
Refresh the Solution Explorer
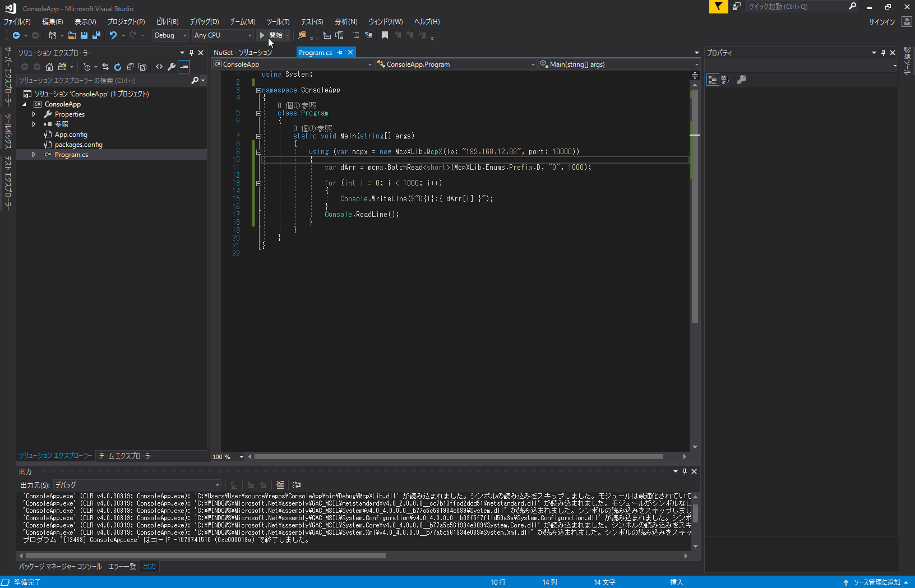pyautogui.click(x=118, y=67)
